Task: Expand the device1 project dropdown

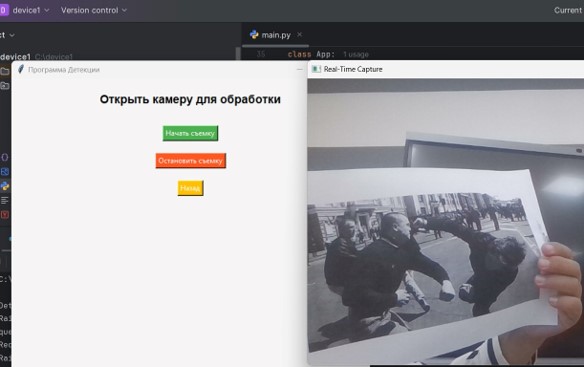Action: point(31,10)
